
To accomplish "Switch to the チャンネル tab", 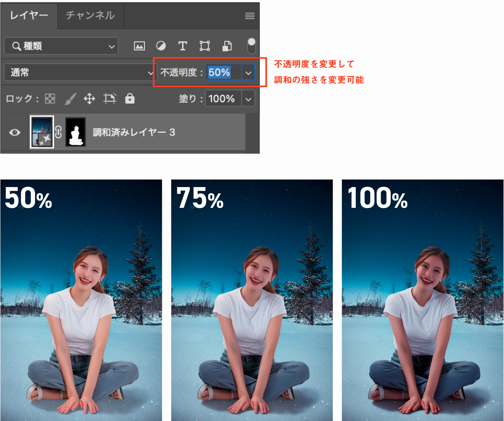I will coord(90,15).
